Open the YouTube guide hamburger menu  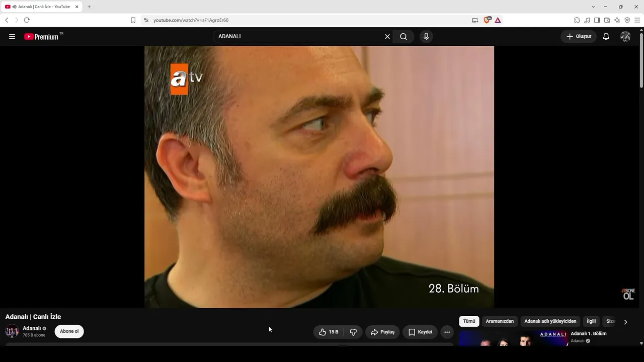point(12,37)
